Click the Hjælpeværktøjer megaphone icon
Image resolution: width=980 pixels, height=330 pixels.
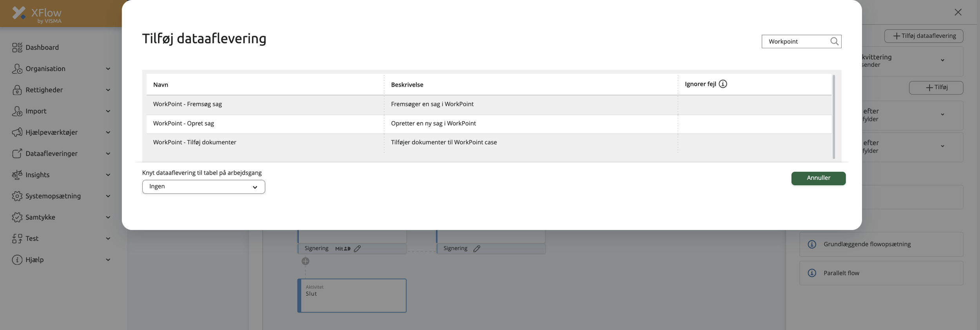tap(17, 132)
